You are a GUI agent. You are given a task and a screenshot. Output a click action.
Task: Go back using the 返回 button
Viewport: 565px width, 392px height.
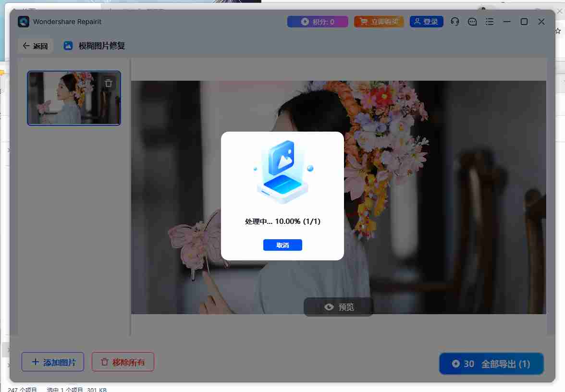click(35, 46)
